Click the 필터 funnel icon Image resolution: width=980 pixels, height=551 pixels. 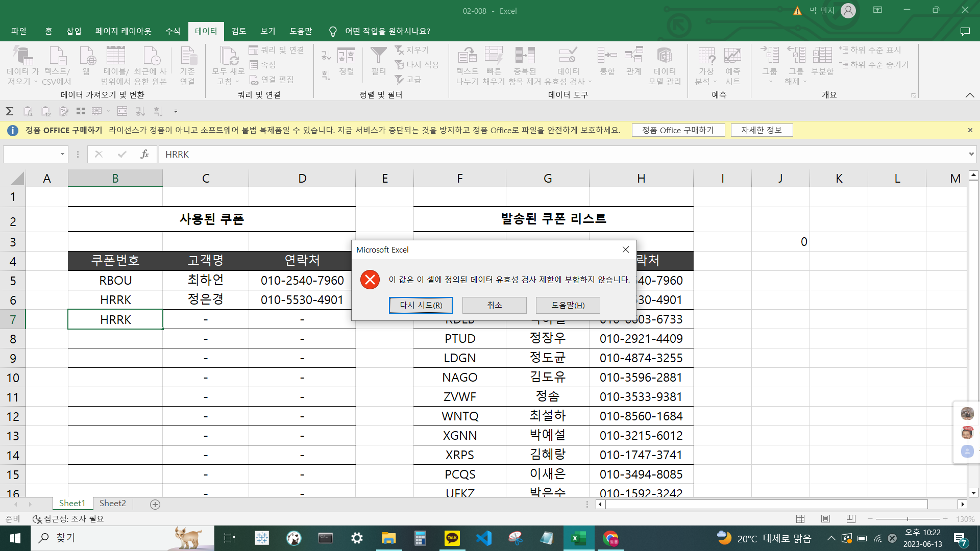pyautogui.click(x=378, y=56)
